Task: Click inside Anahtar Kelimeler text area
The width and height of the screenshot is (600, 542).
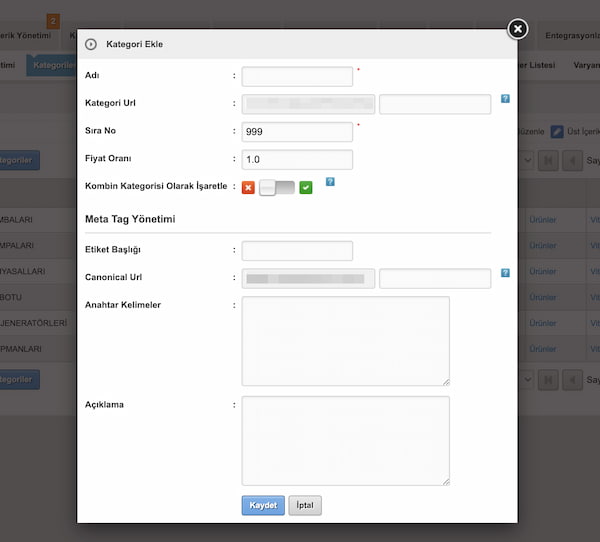Action: (345, 341)
